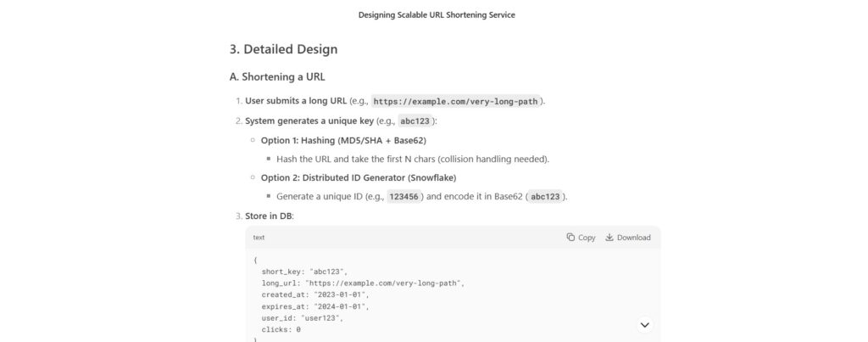Image resolution: width=868 pixels, height=342 pixels.
Task: Click the long_url line in the code
Action: 363,283
